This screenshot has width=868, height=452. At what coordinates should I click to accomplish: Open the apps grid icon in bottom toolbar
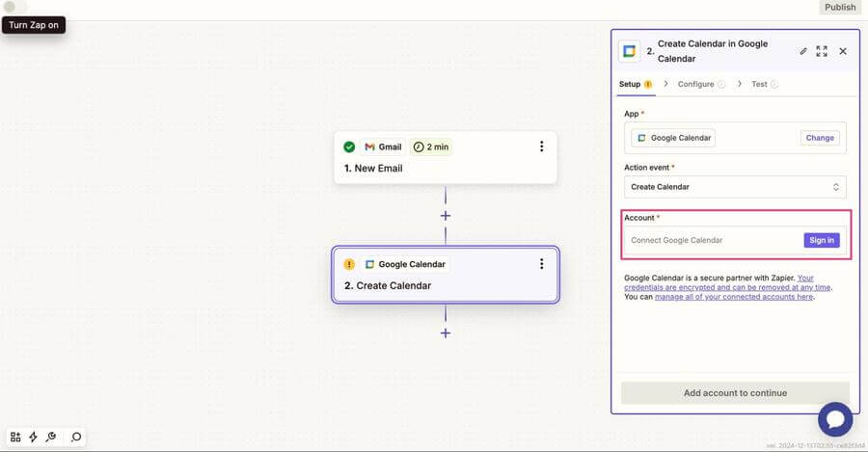tap(15, 438)
